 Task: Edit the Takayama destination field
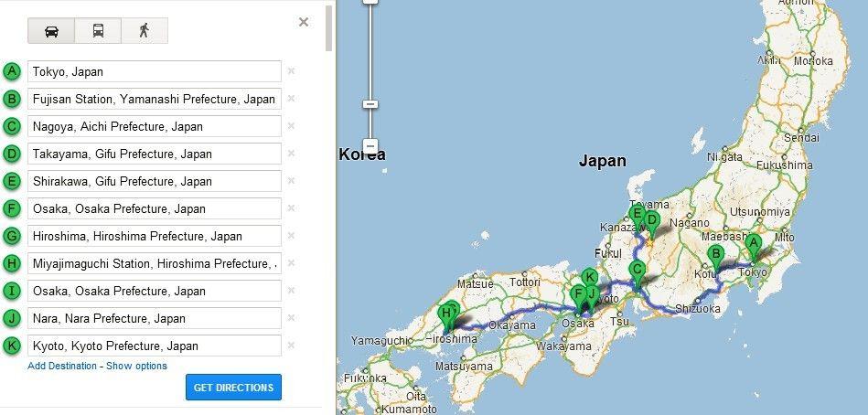point(154,154)
